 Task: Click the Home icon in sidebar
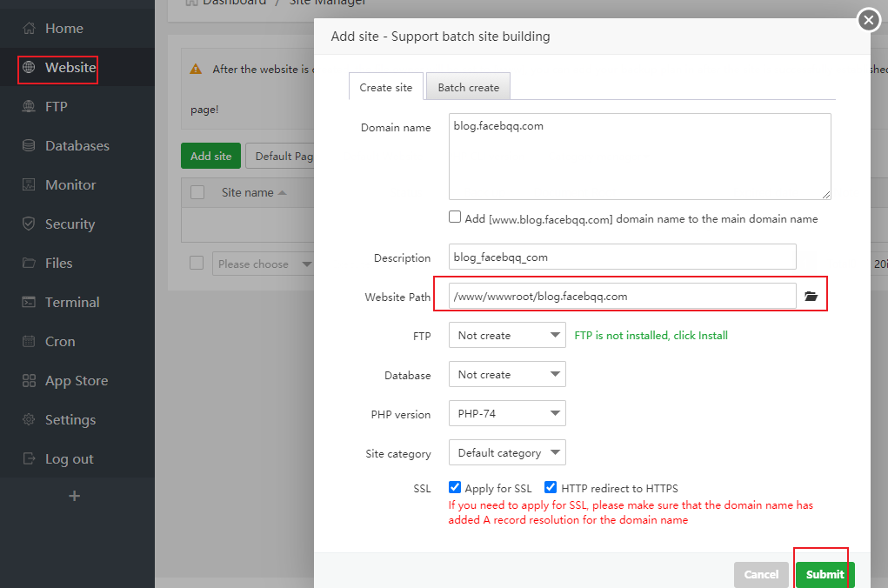[30, 29]
